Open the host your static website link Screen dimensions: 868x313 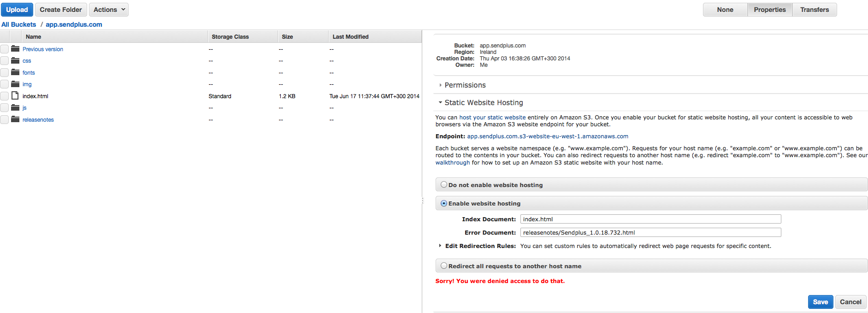(x=492, y=118)
